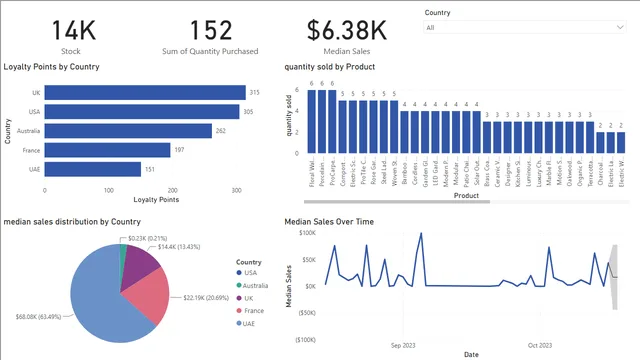Click the $0.23K (0.21%) pie label

click(147, 238)
